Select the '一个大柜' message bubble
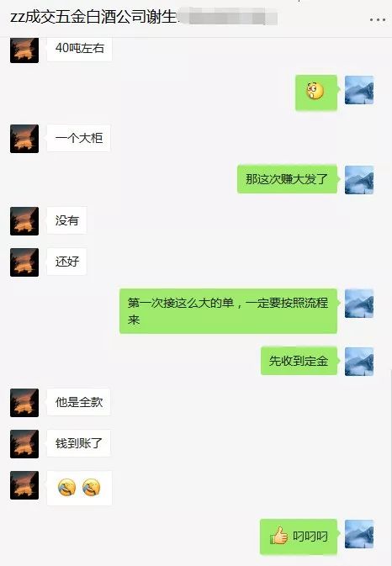 (79, 138)
